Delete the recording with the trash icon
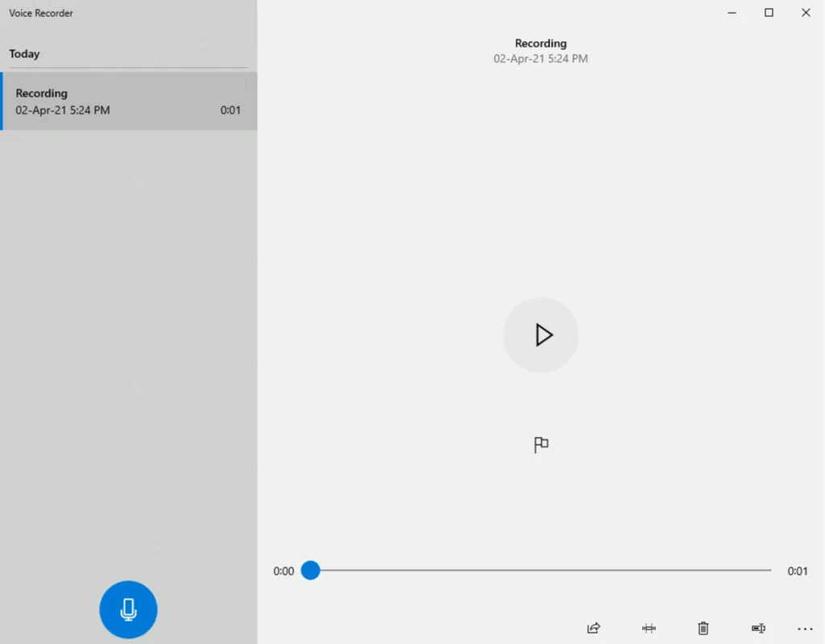 pyautogui.click(x=703, y=628)
